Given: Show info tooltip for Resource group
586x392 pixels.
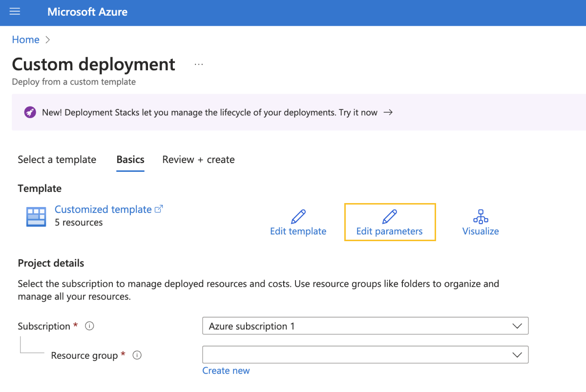Looking at the screenshot, I should point(137,355).
